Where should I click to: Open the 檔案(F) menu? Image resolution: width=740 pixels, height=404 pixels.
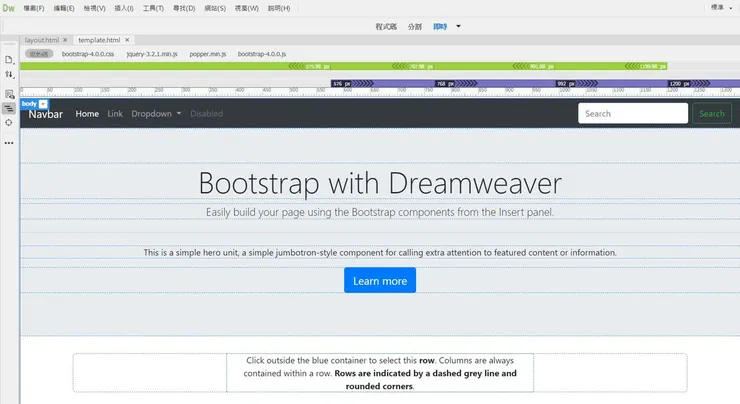pyautogui.click(x=34, y=8)
